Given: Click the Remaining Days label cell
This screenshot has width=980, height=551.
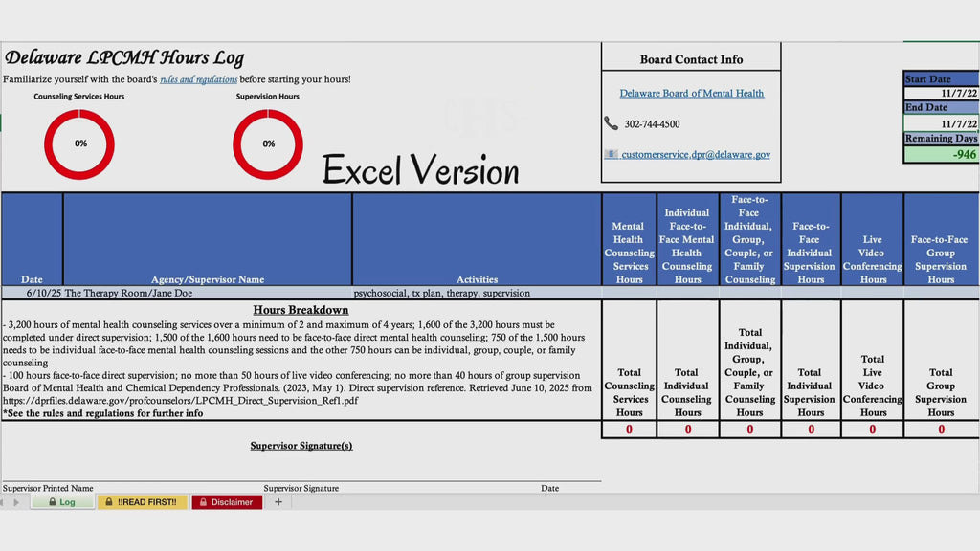Looking at the screenshot, I should pyautogui.click(x=942, y=138).
